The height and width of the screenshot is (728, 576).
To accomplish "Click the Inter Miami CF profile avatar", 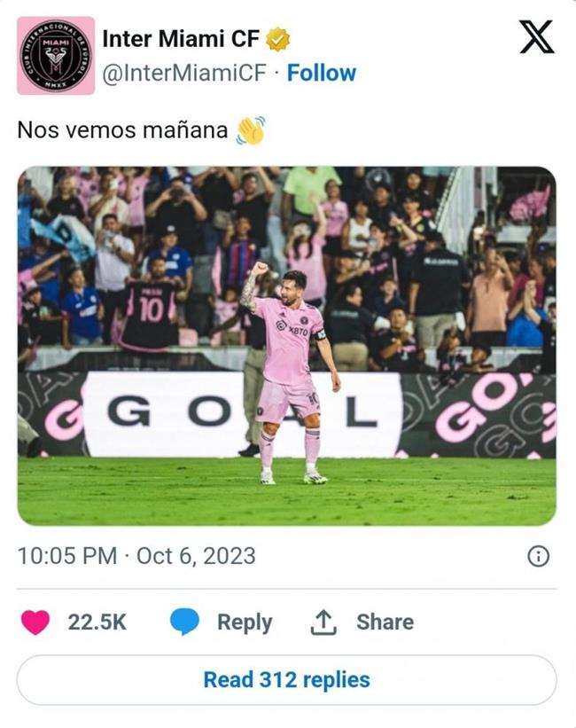I will [56, 55].
